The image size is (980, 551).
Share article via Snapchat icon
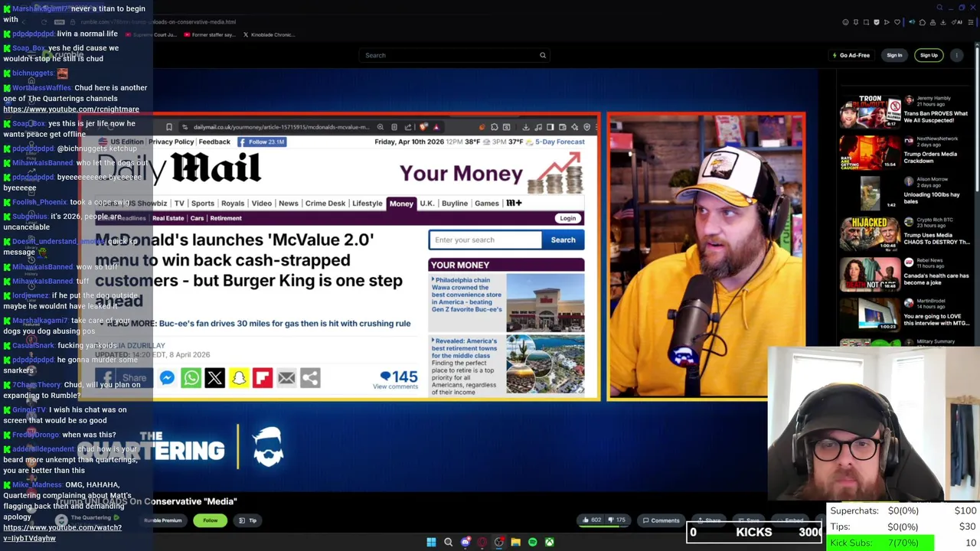238,377
